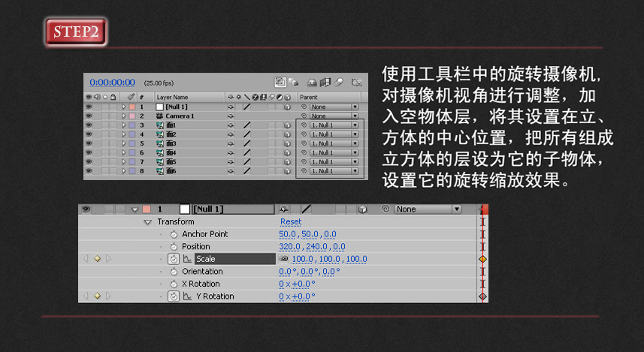The height and width of the screenshot is (352, 644).
Task: Open Parent dropdown for layer 面3
Action: point(334,143)
